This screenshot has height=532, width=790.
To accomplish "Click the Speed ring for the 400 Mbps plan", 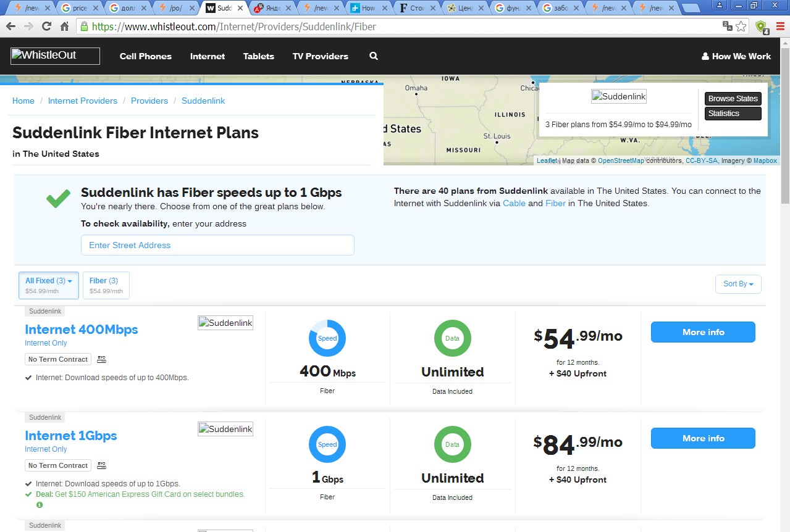I will [327, 338].
